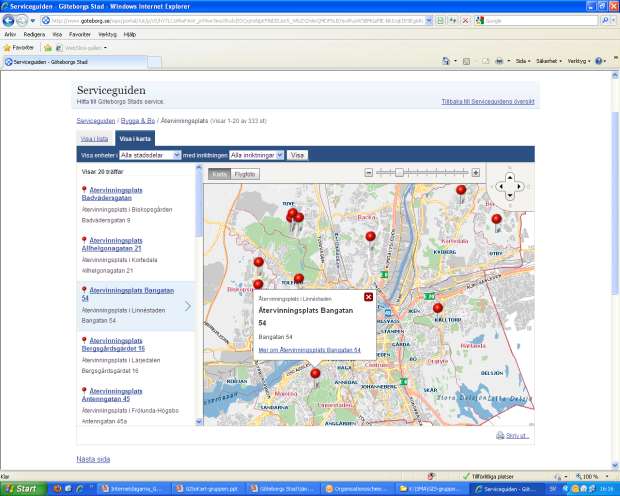Close the Bangatan 54 map popup
Screen dimensions: 620x496
(x=368, y=297)
